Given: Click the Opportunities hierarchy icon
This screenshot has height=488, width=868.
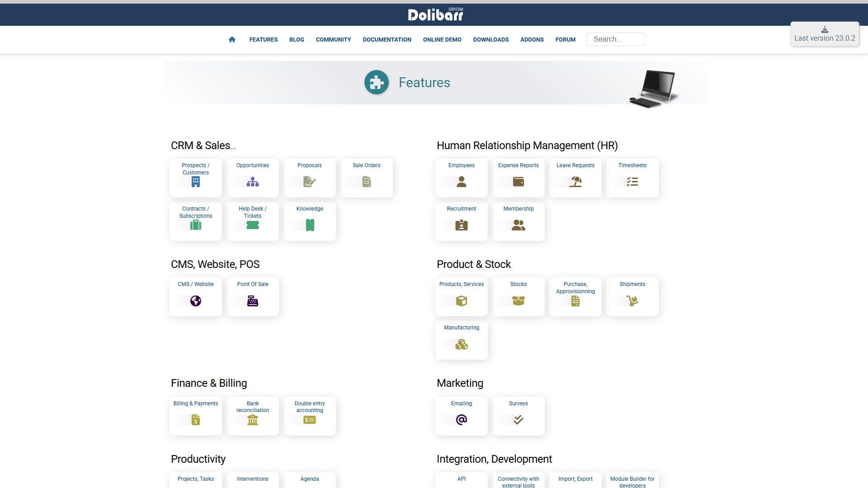Looking at the screenshot, I should tap(253, 182).
